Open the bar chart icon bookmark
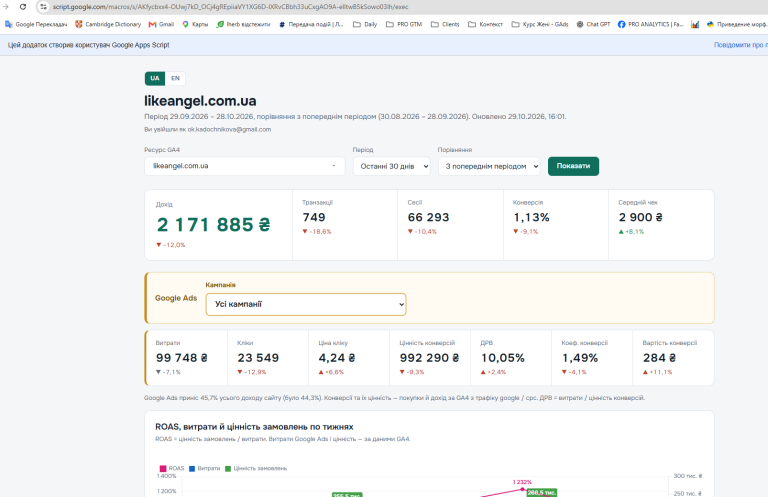The height and width of the screenshot is (497, 768). tap(695, 24)
